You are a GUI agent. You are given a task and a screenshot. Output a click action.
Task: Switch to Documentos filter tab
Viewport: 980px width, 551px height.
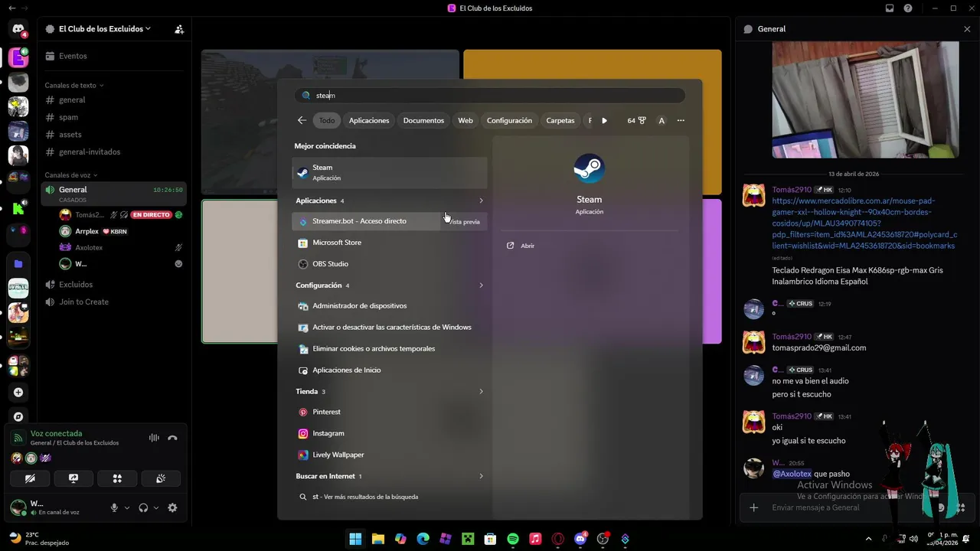pos(423,120)
